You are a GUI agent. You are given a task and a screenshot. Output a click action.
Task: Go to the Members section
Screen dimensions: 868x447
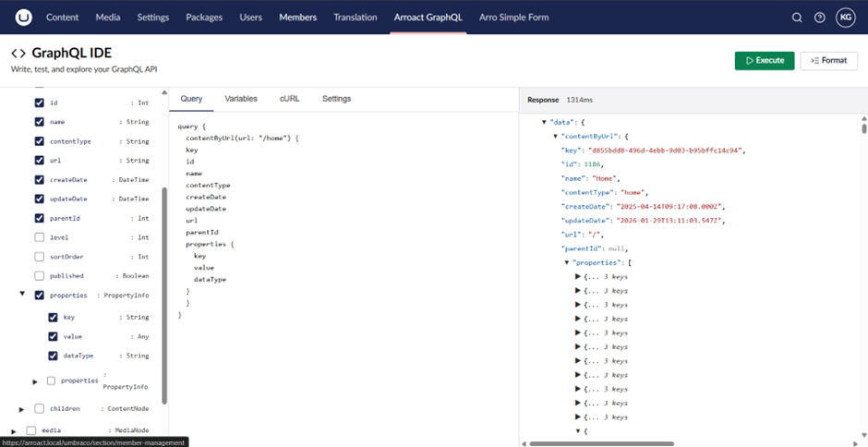click(x=297, y=18)
